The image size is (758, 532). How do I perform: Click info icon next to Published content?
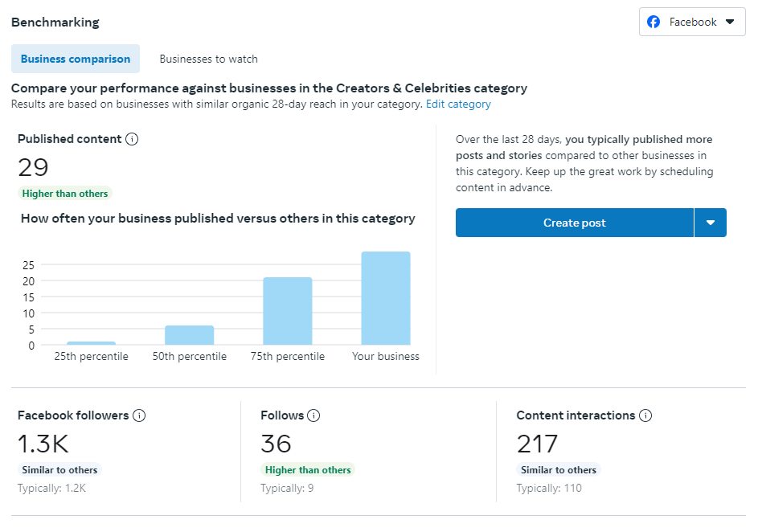[133, 139]
